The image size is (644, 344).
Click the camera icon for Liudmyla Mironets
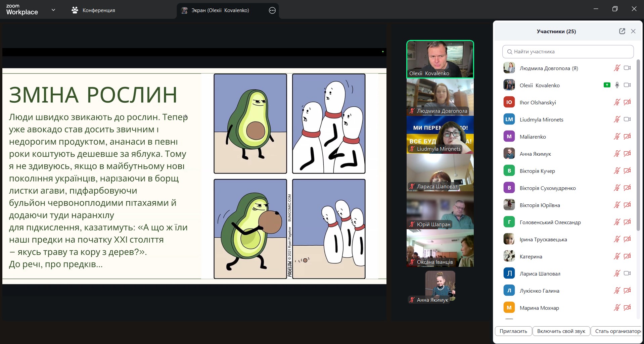pyautogui.click(x=627, y=119)
